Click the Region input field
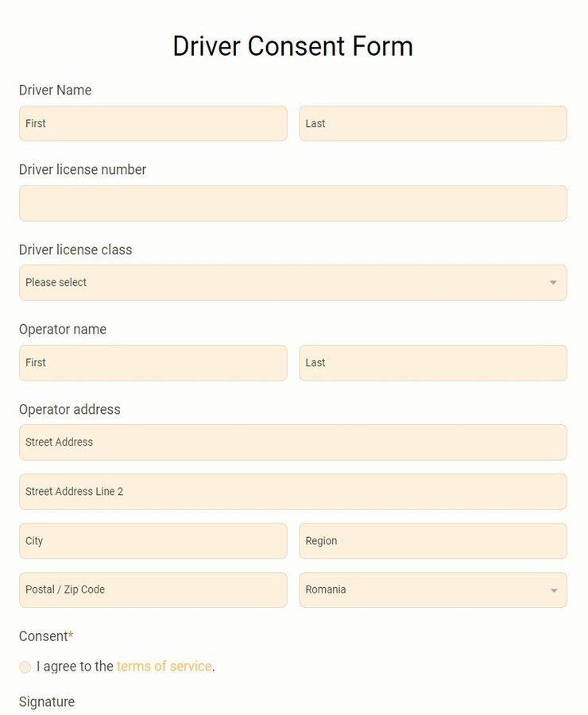588x715 pixels. click(x=433, y=541)
